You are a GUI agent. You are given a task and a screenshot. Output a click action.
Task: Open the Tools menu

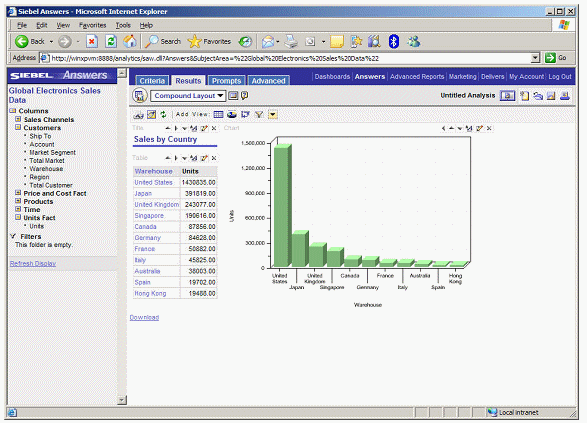click(x=123, y=25)
